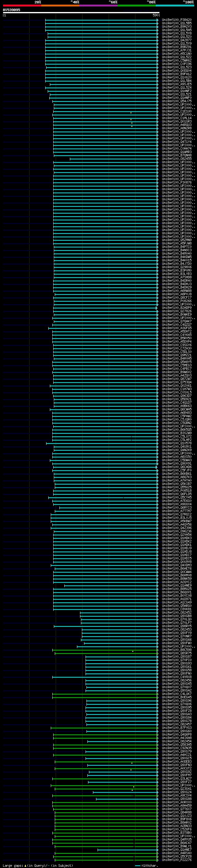Click the UniRef100_A9SJE5 label
197x868 pixels.
[x=176, y=84]
